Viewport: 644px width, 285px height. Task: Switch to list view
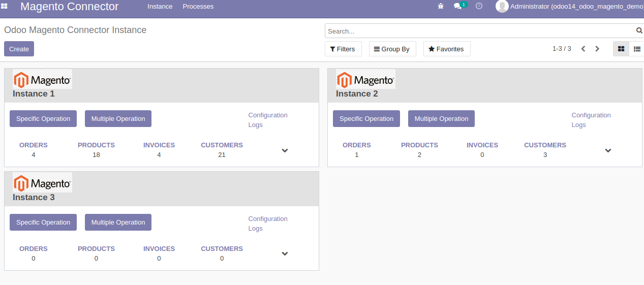point(637,49)
